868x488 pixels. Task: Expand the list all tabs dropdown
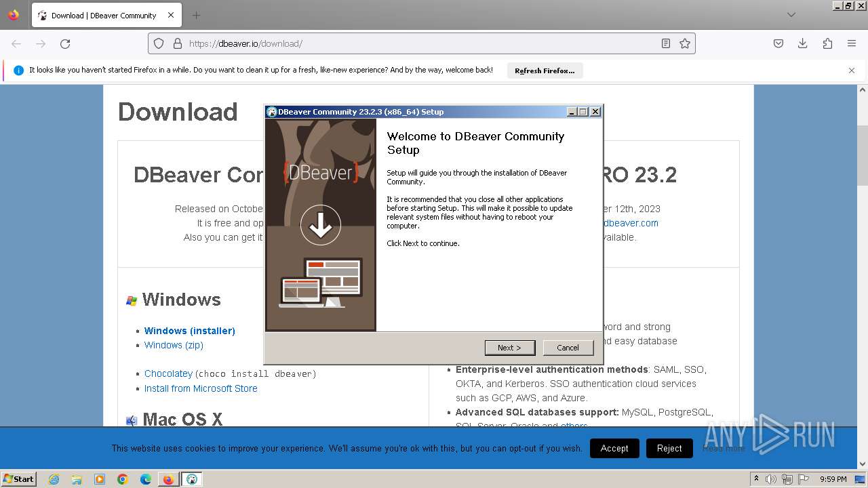coord(791,15)
